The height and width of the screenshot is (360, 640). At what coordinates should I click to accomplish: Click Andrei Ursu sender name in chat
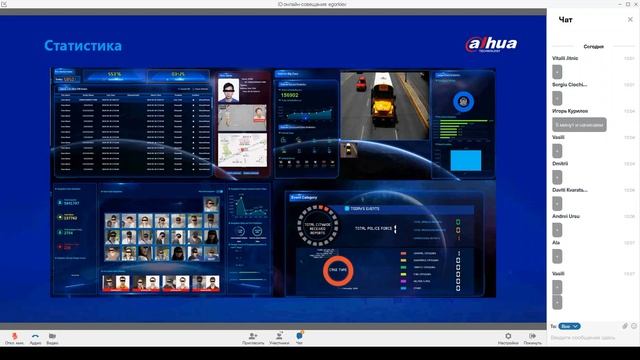pyautogui.click(x=566, y=216)
